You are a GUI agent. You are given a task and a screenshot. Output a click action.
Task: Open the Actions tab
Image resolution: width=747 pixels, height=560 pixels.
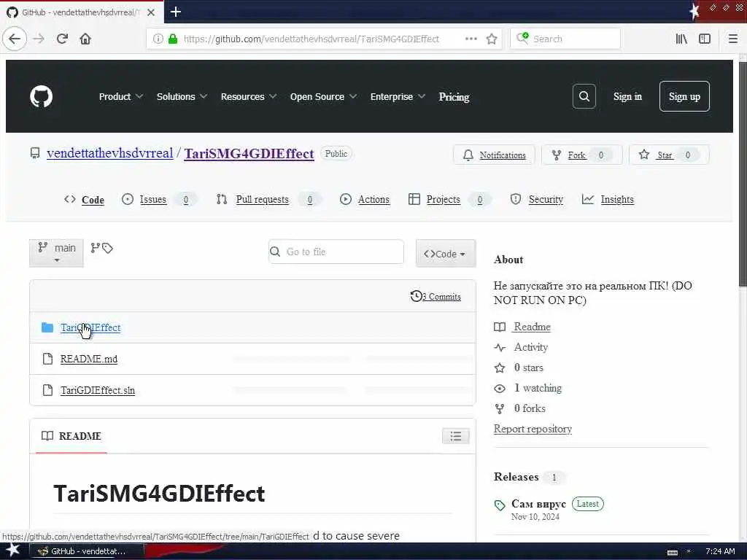(x=365, y=200)
